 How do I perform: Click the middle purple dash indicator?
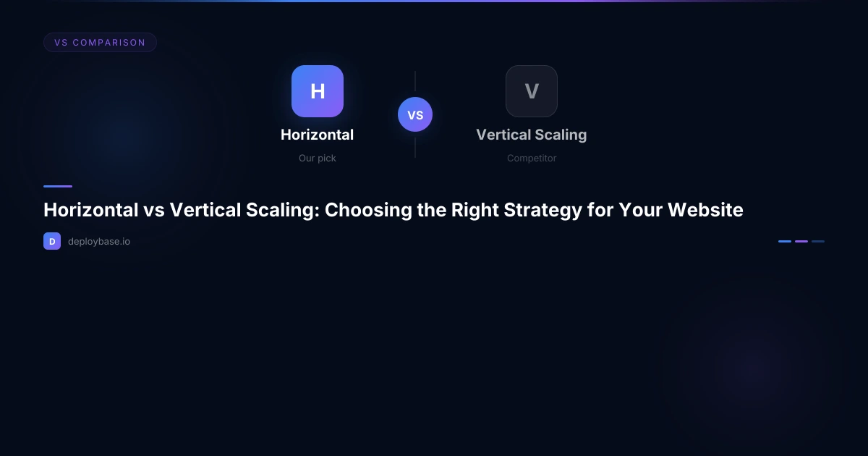pyautogui.click(x=801, y=241)
